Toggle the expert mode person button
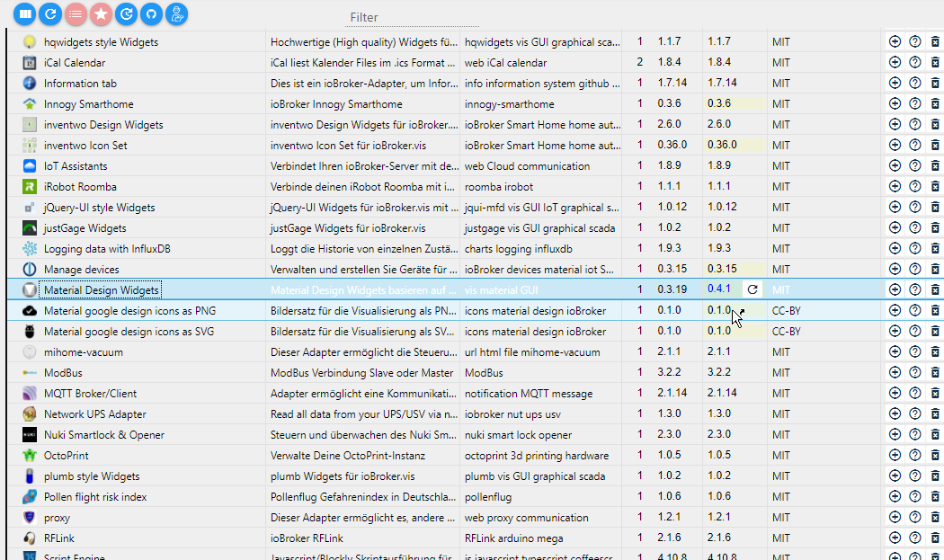Screen dimensions: 944x560 [x=176, y=13]
